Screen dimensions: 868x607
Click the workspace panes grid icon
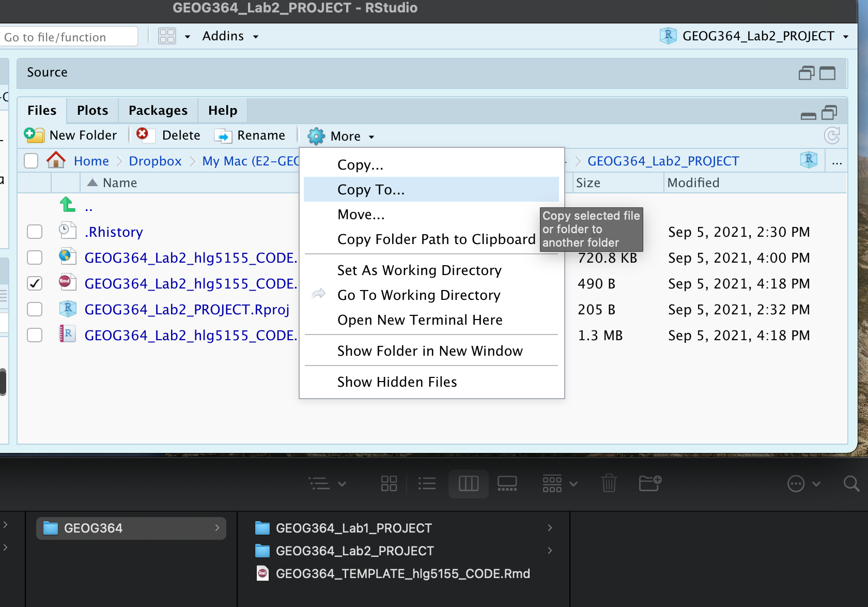tap(167, 36)
